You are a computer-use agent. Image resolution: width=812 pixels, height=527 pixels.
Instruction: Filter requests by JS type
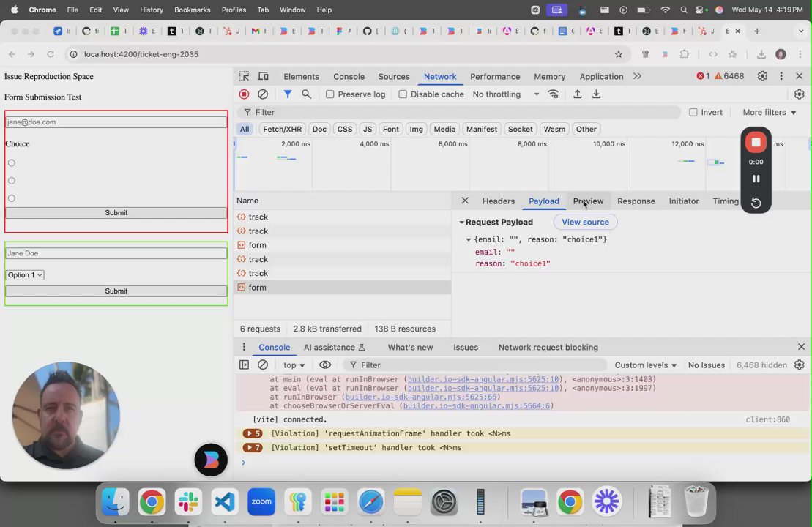point(367,129)
